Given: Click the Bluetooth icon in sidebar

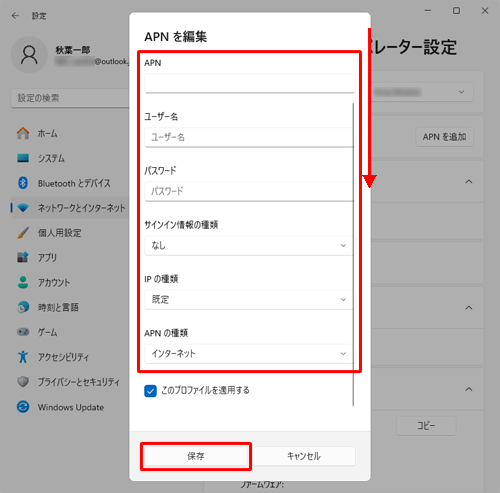Looking at the screenshot, I should (x=23, y=183).
